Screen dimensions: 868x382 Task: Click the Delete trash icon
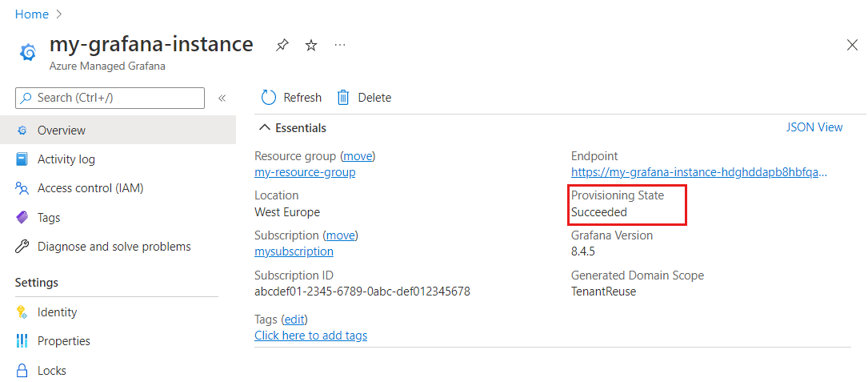click(x=343, y=98)
